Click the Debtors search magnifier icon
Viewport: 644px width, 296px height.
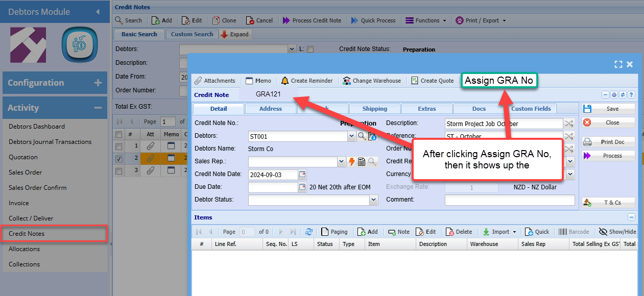coord(362,136)
